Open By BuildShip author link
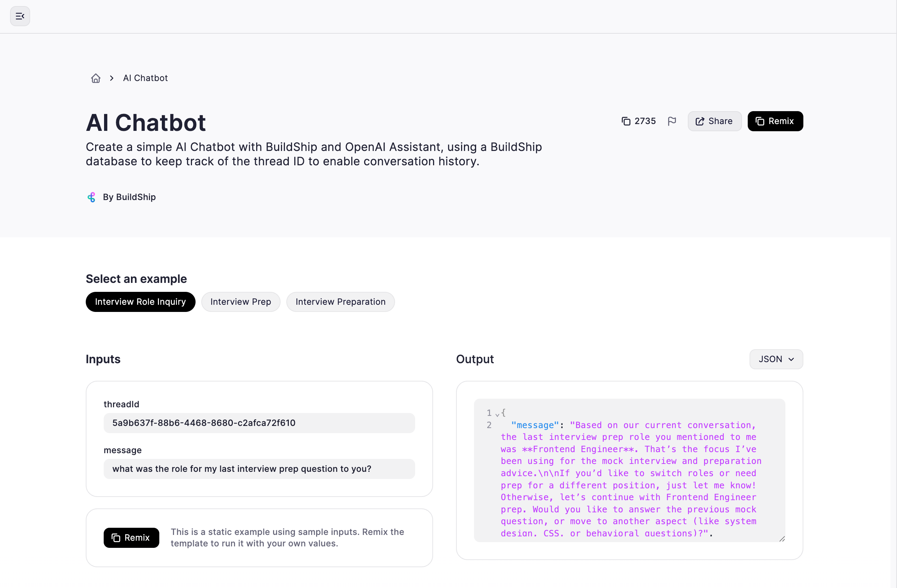Viewport: 897px width, 588px height. [x=129, y=197]
